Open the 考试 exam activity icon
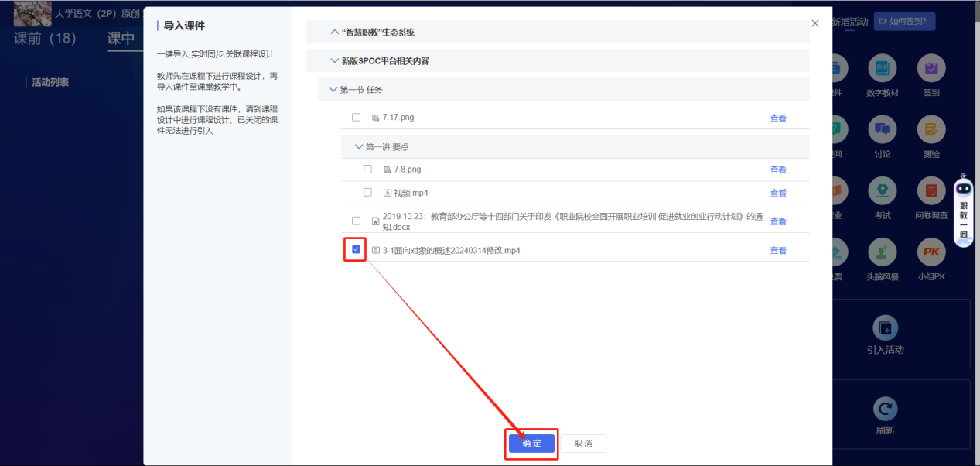The width and height of the screenshot is (980, 466). (x=883, y=191)
